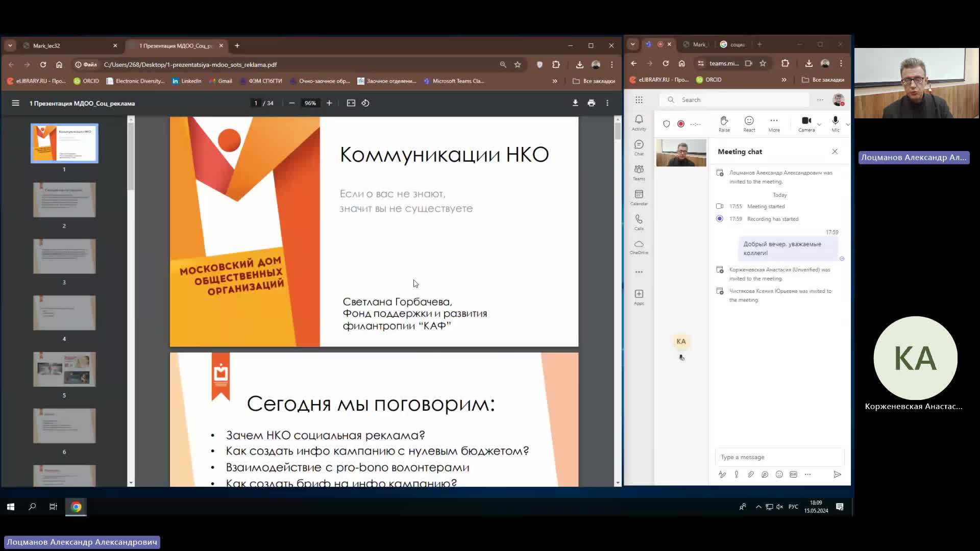The height and width of the screenshot is (551, 980).
Task: Send the chat message
Action: tap(837, 474)
